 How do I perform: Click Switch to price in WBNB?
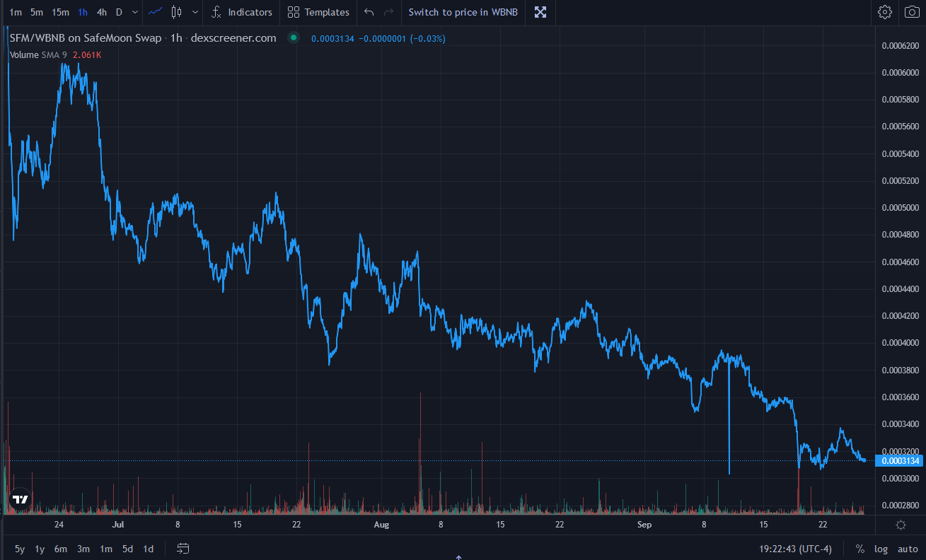[463, 12]
